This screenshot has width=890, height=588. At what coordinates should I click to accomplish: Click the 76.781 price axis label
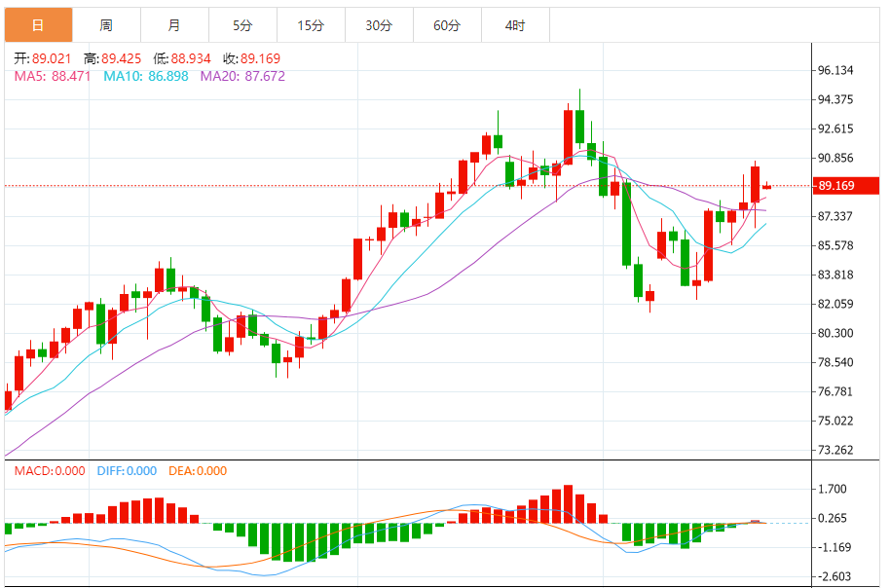click(834, 391)
